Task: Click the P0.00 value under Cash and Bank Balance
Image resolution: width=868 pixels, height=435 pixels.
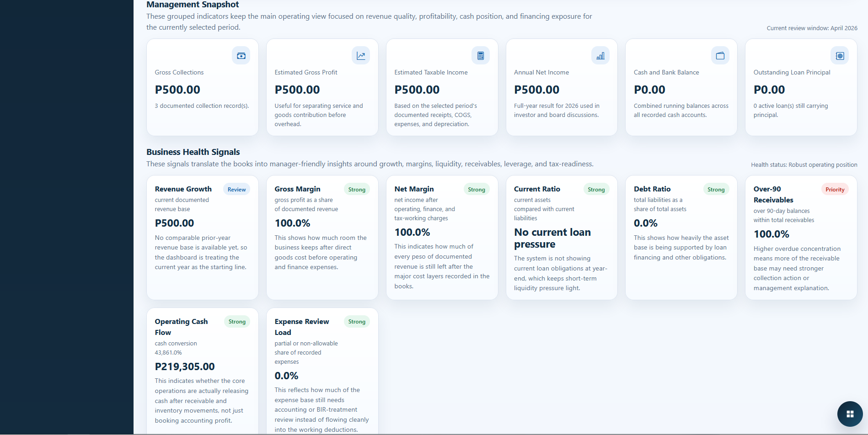Action: tap(649, 90)
